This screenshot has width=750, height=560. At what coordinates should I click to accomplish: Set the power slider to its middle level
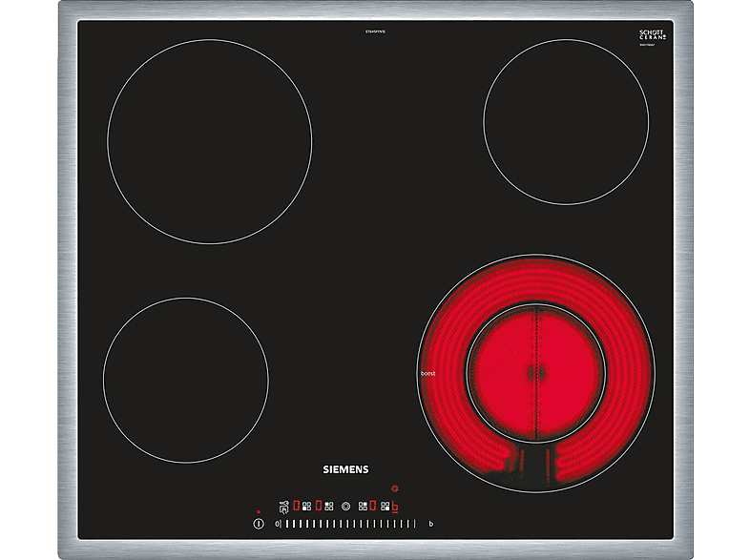[x=347, y=524]
